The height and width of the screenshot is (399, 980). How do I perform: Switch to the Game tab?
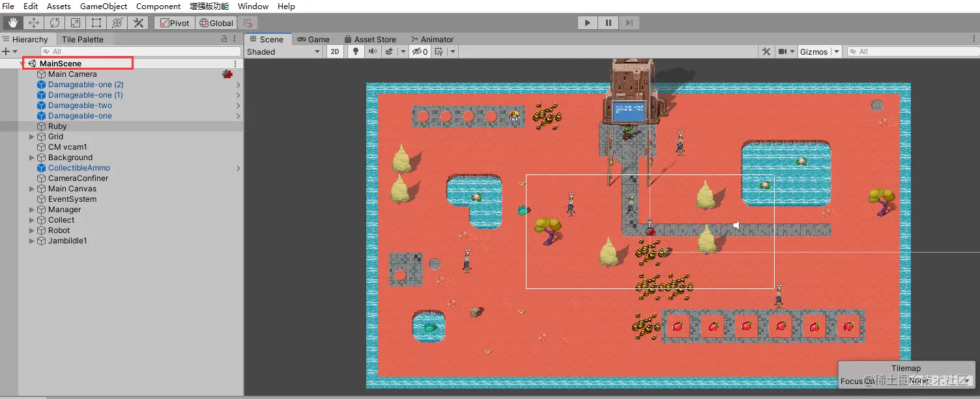tap(313, 39)
